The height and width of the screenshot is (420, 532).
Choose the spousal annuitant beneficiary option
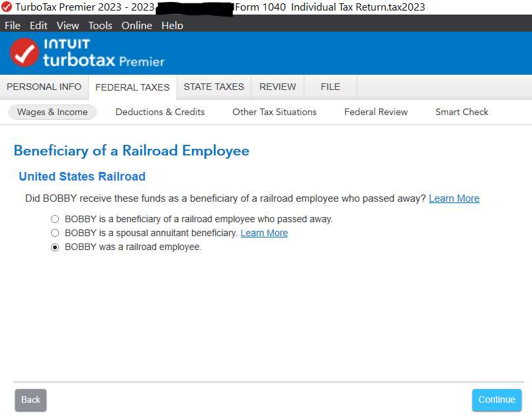[x=55, y=233]
